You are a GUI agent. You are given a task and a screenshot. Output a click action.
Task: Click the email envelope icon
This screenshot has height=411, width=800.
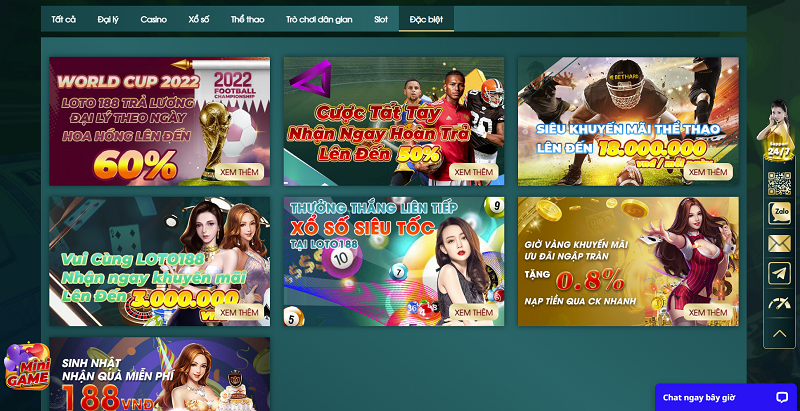pyautogui.click(x=779, y=243)
